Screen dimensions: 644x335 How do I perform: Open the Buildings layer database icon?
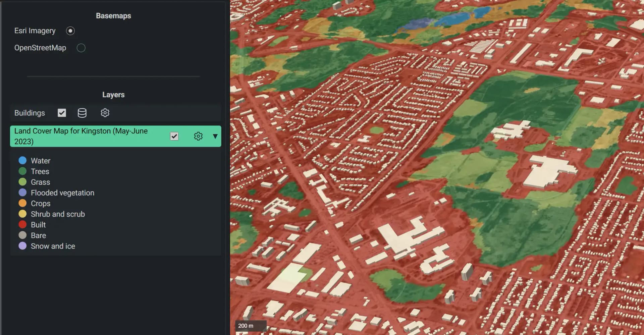[x=82, y=113]
